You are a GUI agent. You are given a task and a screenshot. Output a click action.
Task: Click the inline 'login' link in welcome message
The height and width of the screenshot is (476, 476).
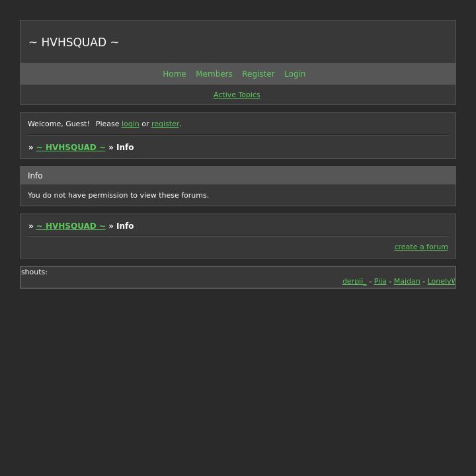click(130, 124)
